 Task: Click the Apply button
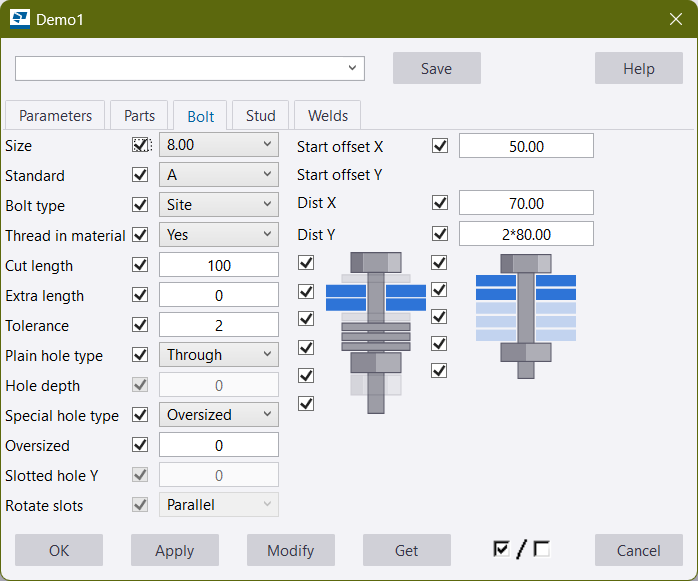coord(174,550)
